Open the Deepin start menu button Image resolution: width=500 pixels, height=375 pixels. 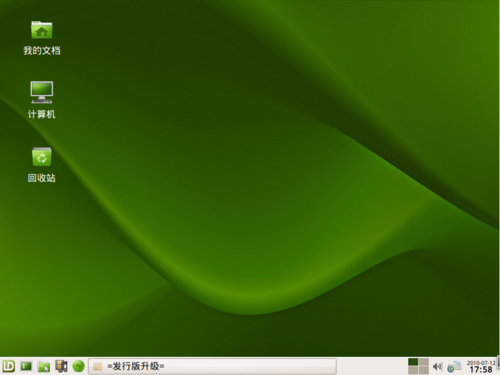point(8,366)
